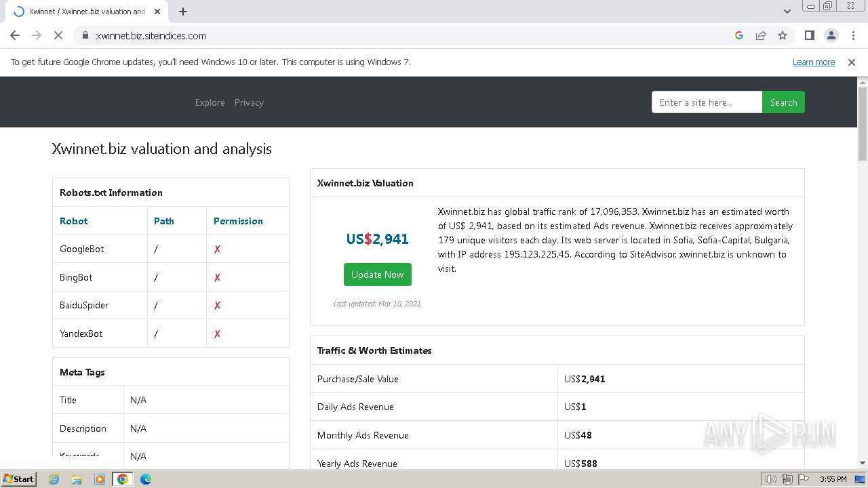Image resolution: width=868 pixels, height=488 pixels.
Task: Click the Daily Ads Revenue row
Action: 557,407
